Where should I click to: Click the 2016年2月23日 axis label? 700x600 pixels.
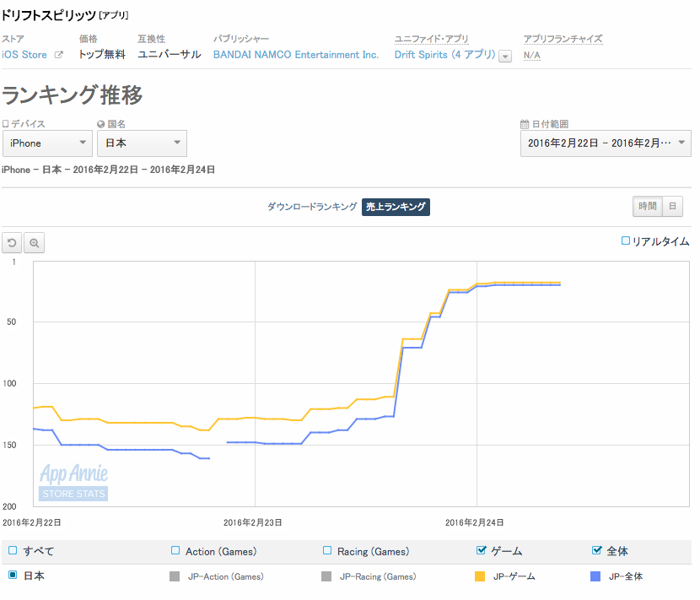tap(253, 522)
